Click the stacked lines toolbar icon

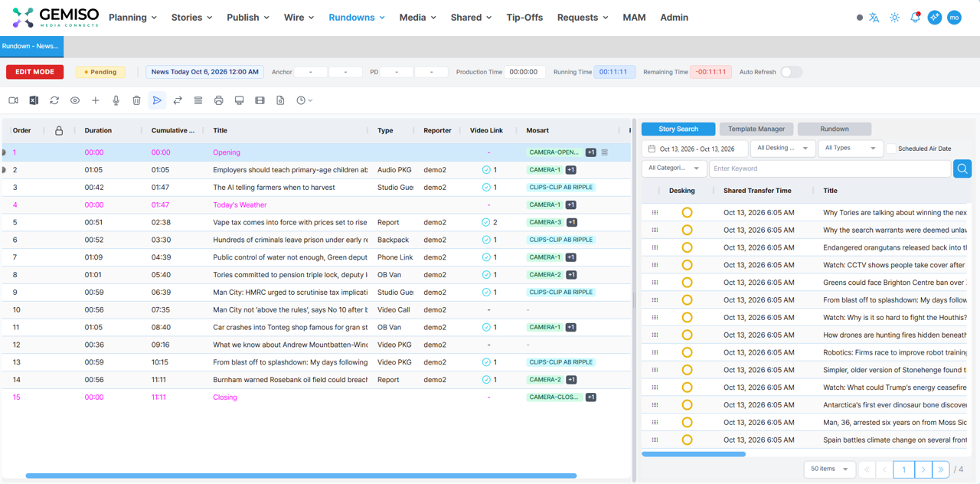pos(198,100)
